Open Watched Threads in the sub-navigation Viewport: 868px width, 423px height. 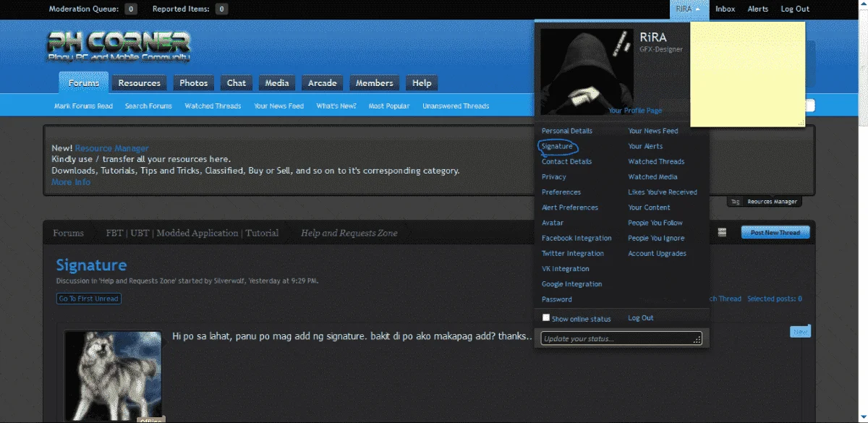213,106
